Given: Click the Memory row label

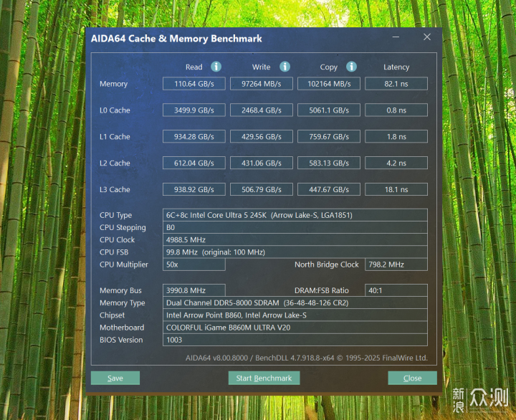Looking at the screenshot, I should click(113, 84).
